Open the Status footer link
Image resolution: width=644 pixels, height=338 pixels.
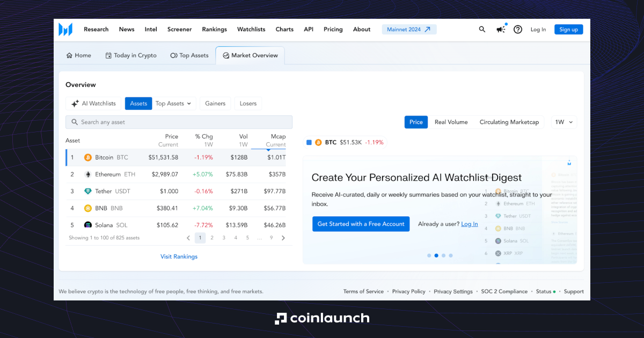(x=545, y=291)
